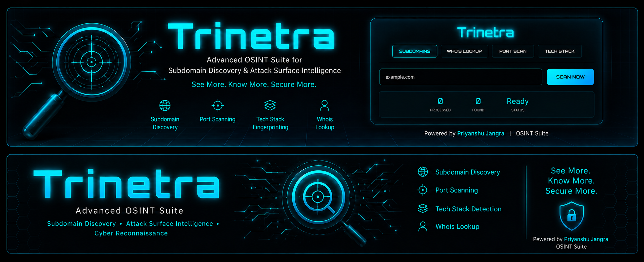Click 'Attack Surface Intelligence' in bottom banner
The image size is (644, 262).
click(169, 224)
